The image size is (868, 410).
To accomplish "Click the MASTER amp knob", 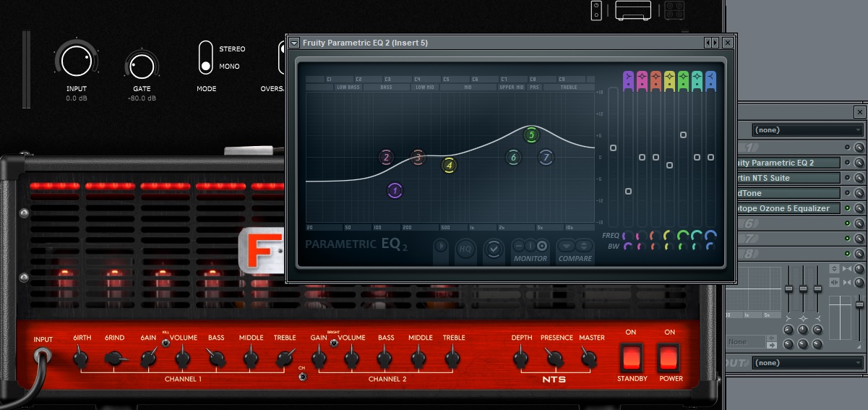I will coord(589,357).
